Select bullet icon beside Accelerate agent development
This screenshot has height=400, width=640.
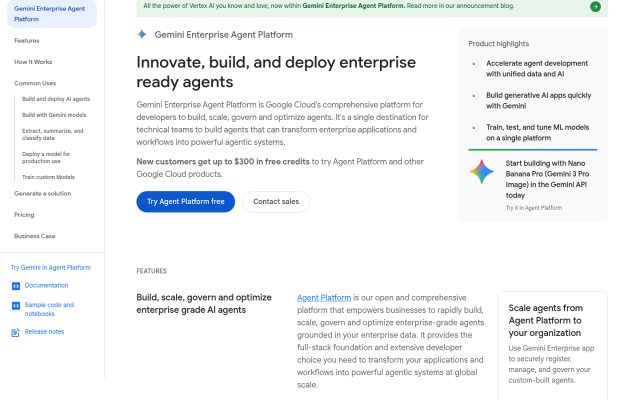[x=473, y=64]
